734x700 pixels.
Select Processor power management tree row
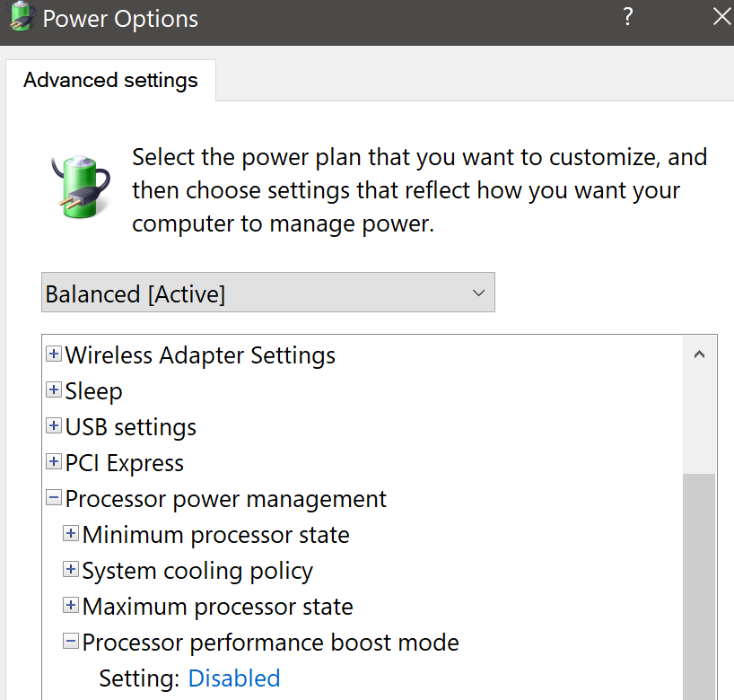225,499
